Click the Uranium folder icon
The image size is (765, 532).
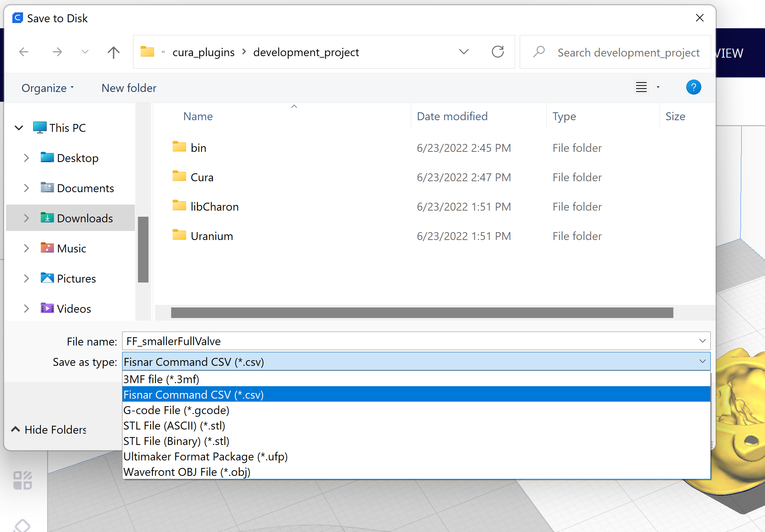(x=179, y=235)
